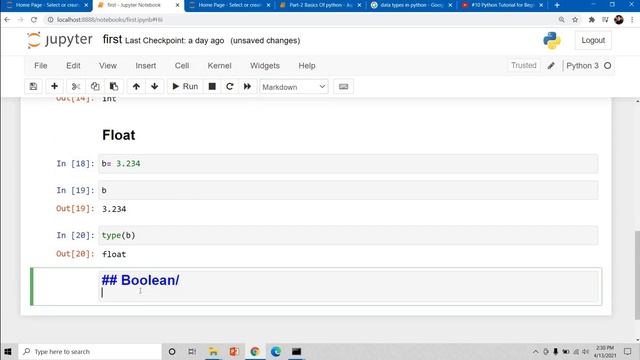Run the current cell

point(185,87)
